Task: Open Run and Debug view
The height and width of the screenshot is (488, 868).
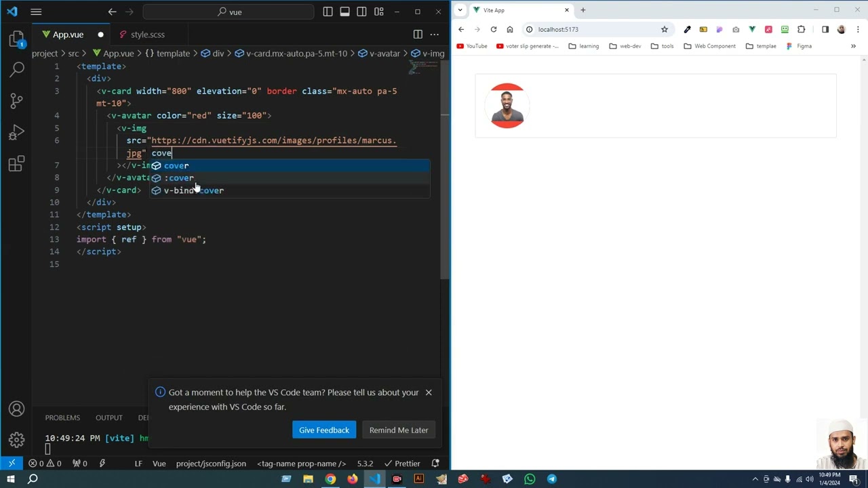Action: [x=17, y=132]
